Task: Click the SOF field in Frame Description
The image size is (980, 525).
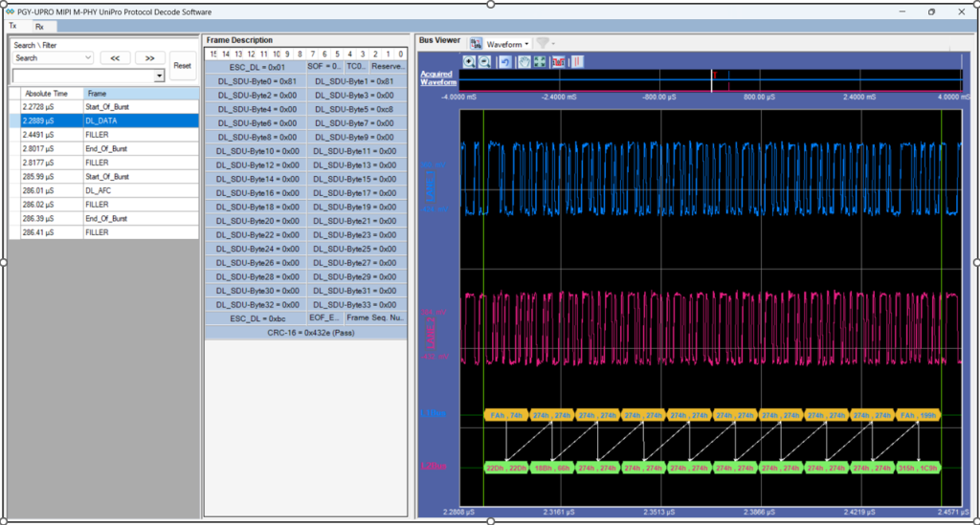Action: (324, 66)
